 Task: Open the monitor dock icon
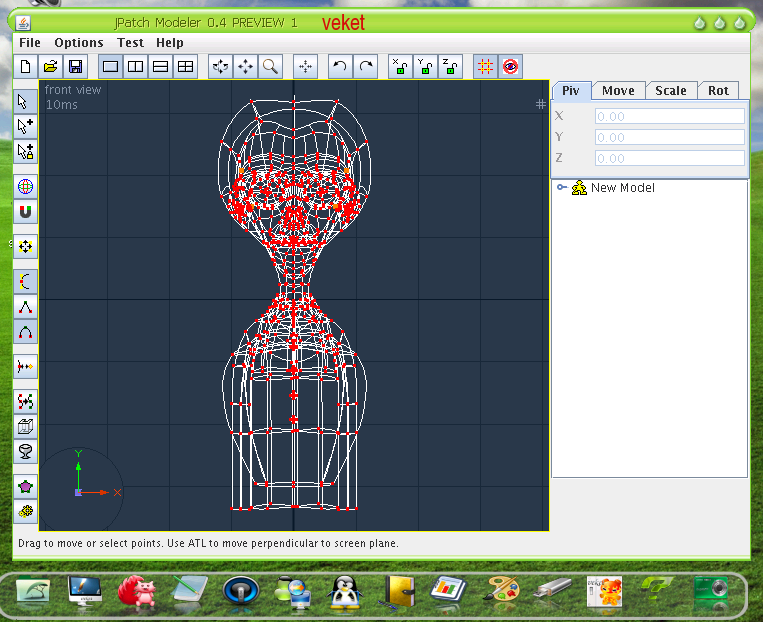click(x=85, y=590)
